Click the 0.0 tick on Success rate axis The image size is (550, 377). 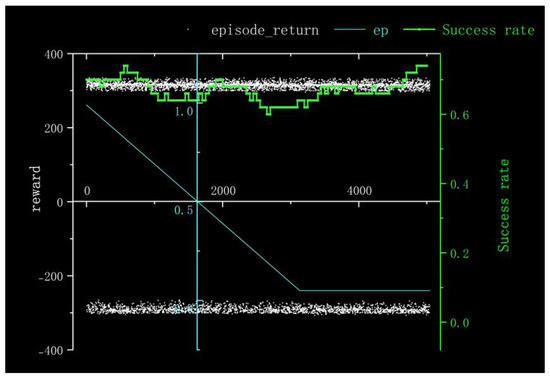460,323
